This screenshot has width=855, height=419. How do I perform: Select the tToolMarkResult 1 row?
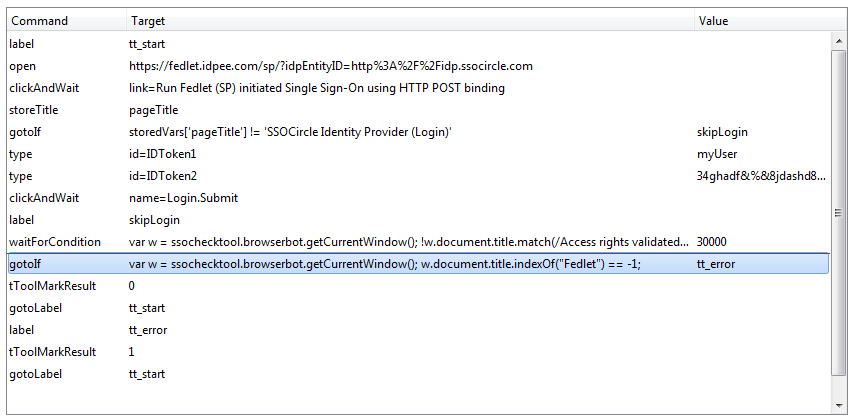[419, 352]
